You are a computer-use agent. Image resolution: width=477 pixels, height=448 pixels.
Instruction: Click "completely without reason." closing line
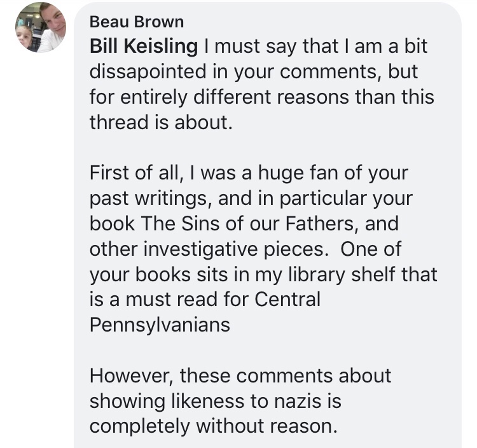tap(213, 426)
